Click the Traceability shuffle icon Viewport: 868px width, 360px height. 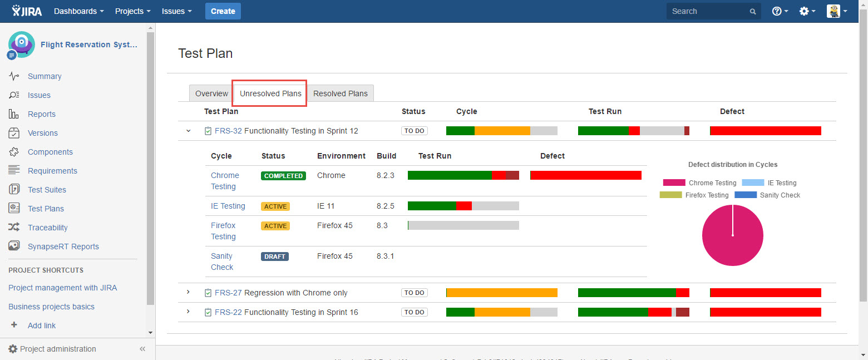tap(14, 228)
